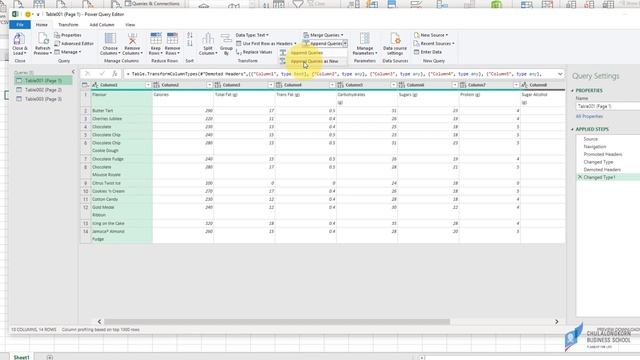The height and width of the screenshot is (360, 640).
Task: Open the File tab
Action: 20,25
